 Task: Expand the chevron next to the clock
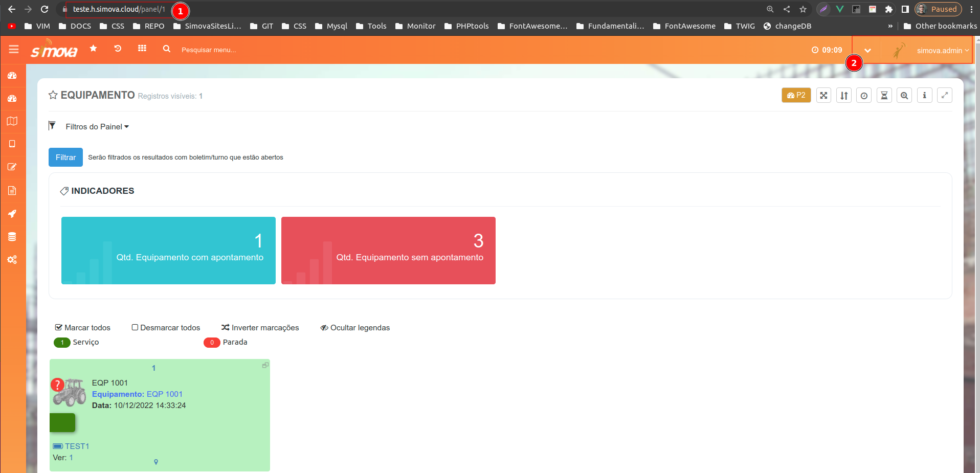867,51
